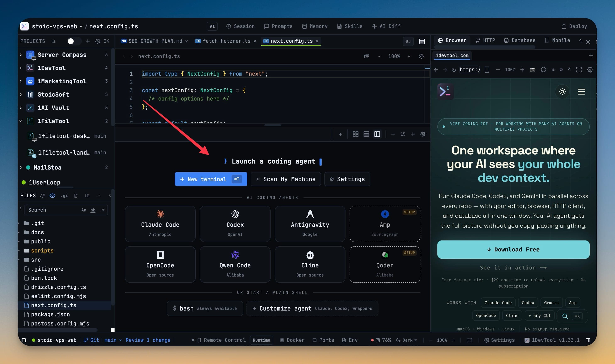
Task: Increase editor zoom with plus
Action: tap(409, 56)
